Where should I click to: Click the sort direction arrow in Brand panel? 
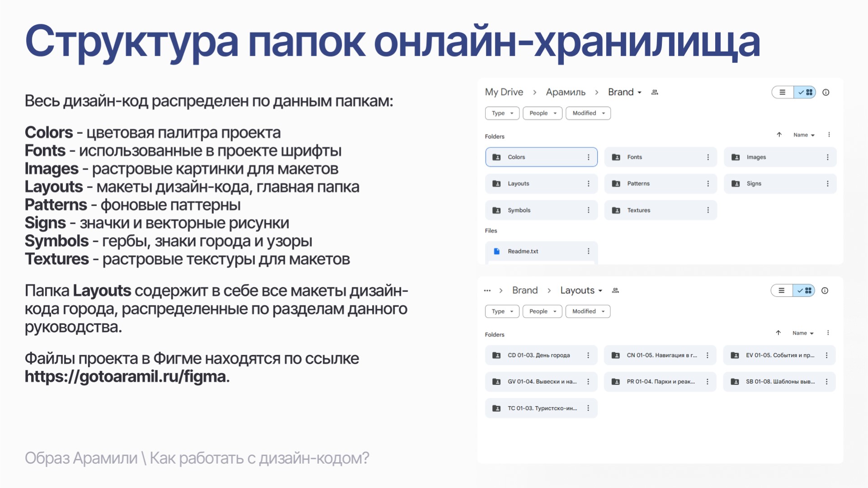click(779, 135)
